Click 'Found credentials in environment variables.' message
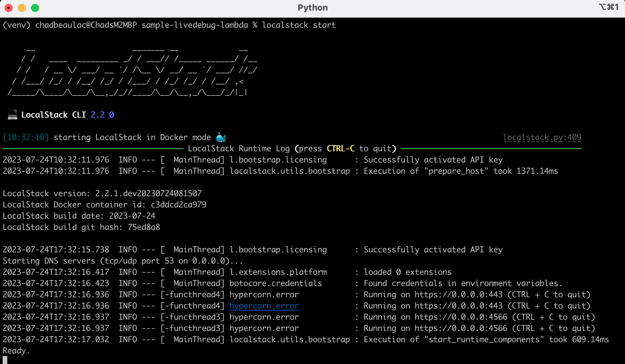This screenshot has width=625, height=364. [x=463, y=283]
